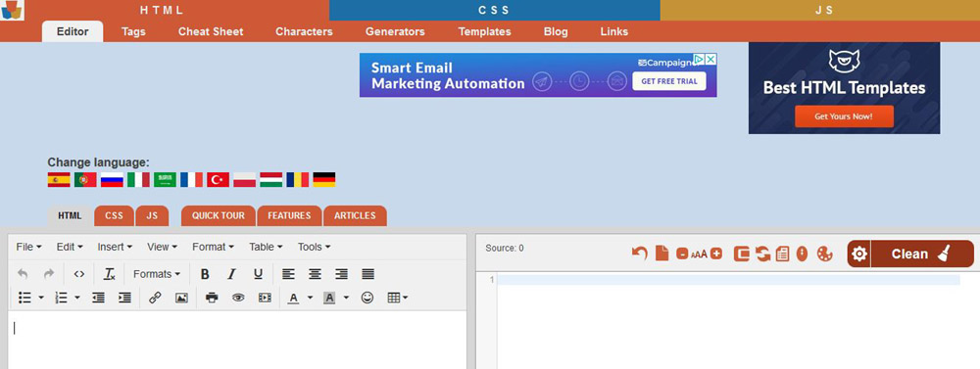
Task: Click GET FREE TRIAL in ad banner
Action: (x=668, y=81)
